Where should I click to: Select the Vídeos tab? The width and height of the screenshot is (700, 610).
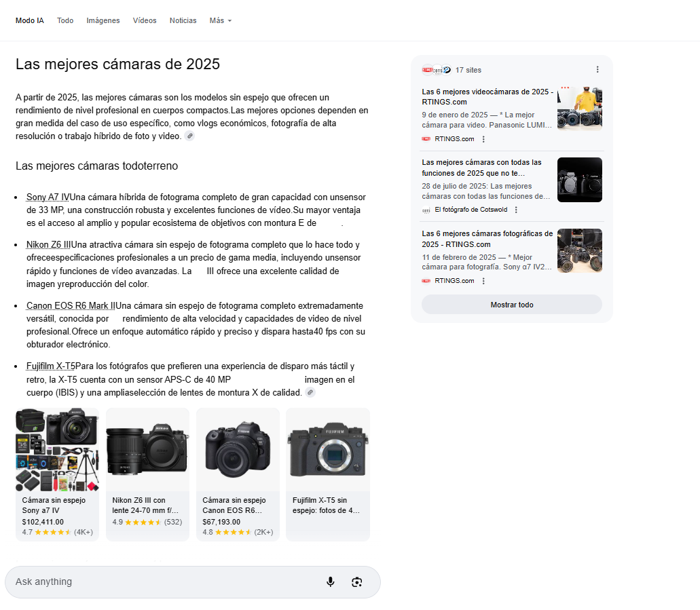point(145,20)
